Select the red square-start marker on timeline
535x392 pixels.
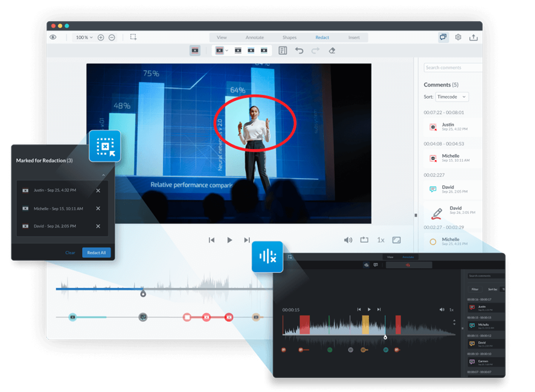[x=187, y=318]
